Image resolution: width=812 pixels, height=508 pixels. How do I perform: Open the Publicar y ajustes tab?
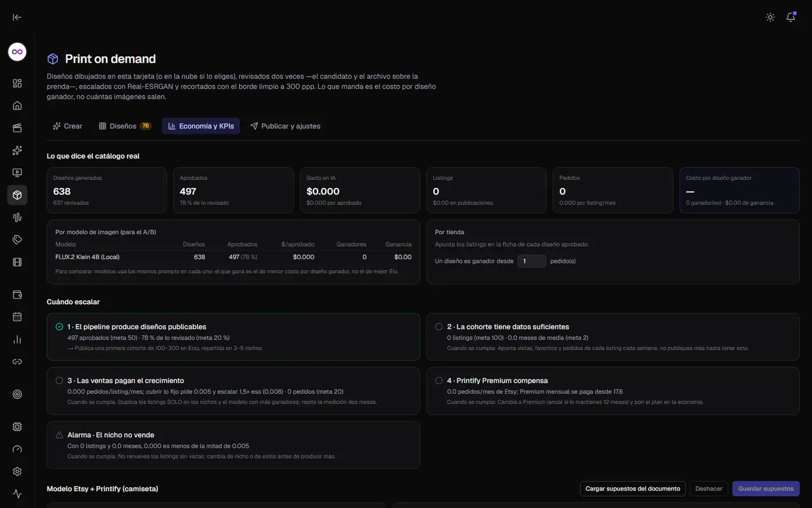coord(285,126)
